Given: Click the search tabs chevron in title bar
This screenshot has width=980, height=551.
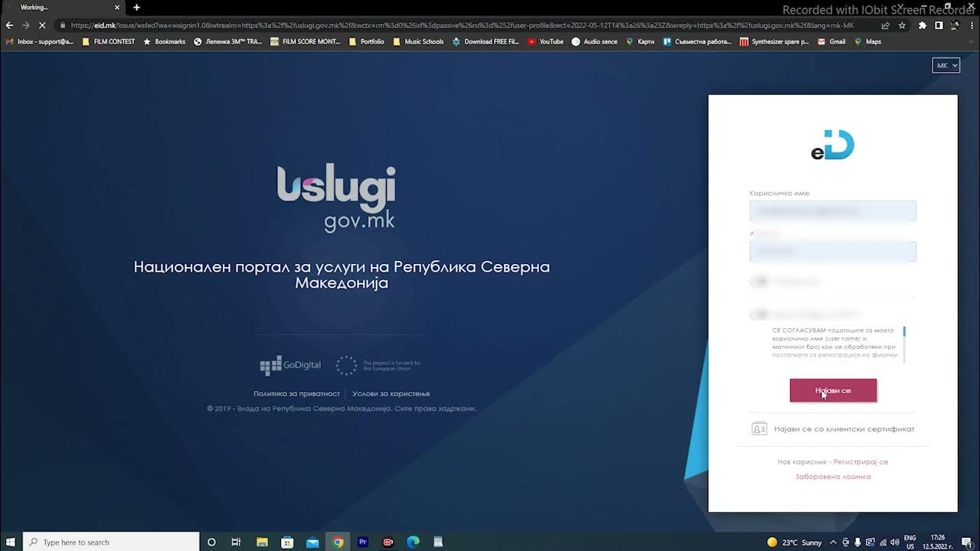Looking at the screenshot, I should [x=900, y=7].
